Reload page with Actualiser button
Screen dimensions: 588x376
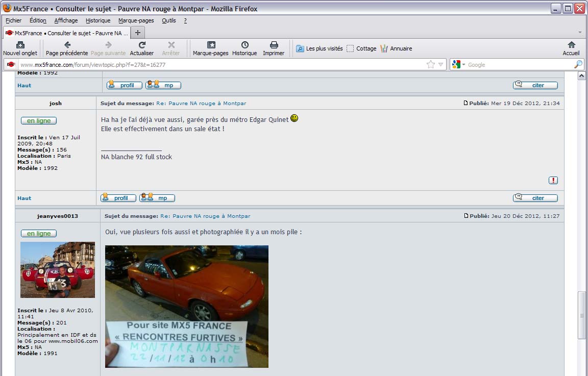(142, 49)
